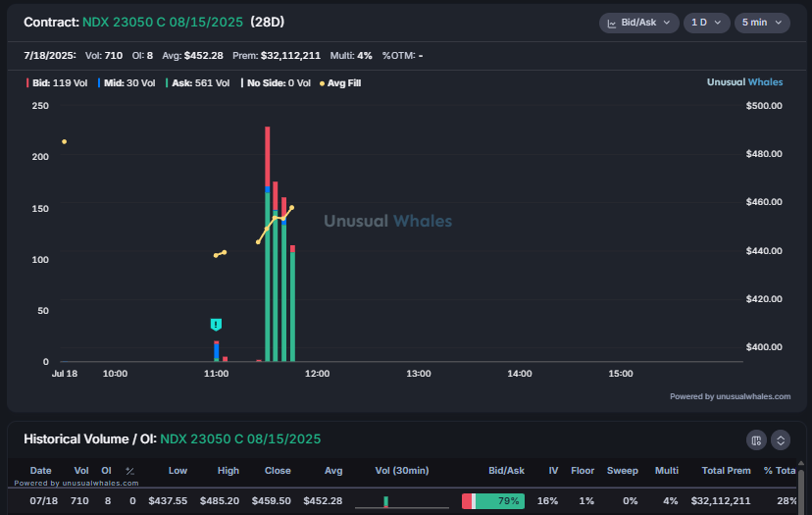The height and width of the screenshot is (515, 812).
Task: Click the $437.55 low value
Action: pyautogui.click(x=168, y=501)
